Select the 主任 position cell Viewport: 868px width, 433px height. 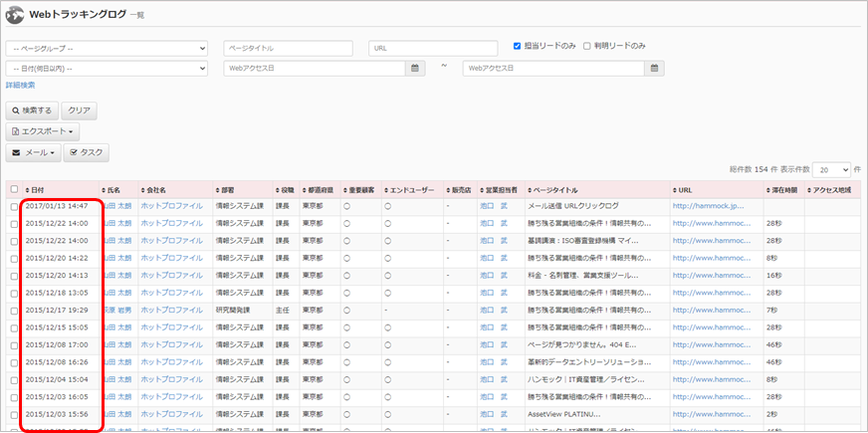tap(283, 310)
